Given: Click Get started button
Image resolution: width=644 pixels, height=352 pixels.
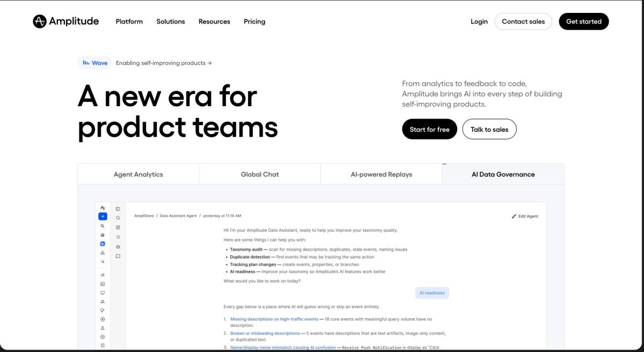Looking at the screenshot, I should click(x=584, y=21).
